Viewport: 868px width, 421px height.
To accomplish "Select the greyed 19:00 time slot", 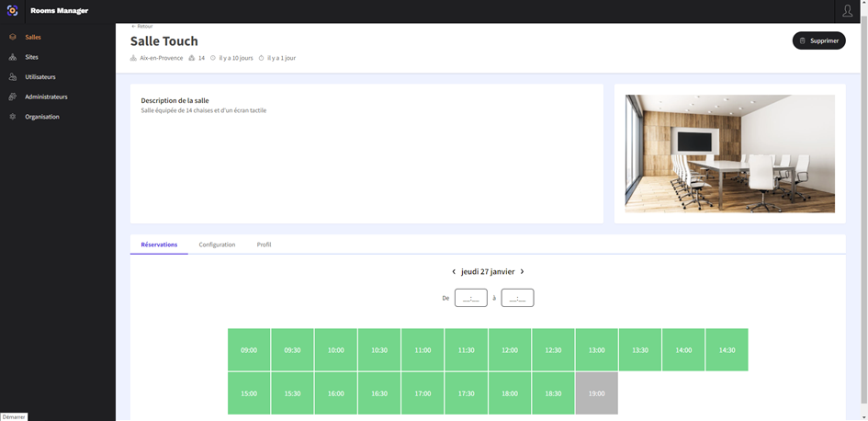I will pos(596,393).
